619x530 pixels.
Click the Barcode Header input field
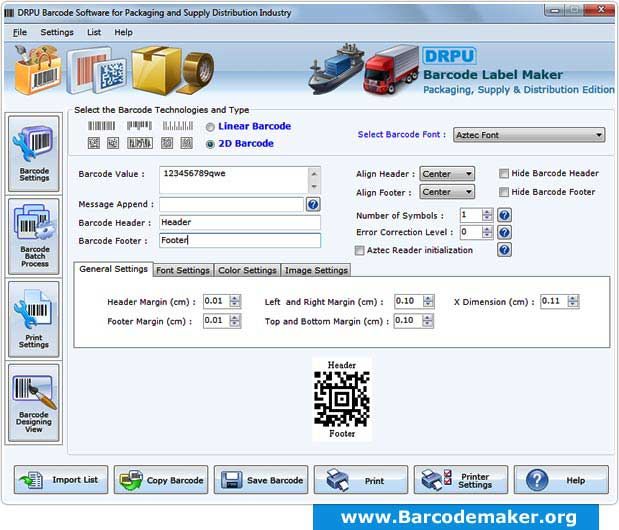click(240, 223)
